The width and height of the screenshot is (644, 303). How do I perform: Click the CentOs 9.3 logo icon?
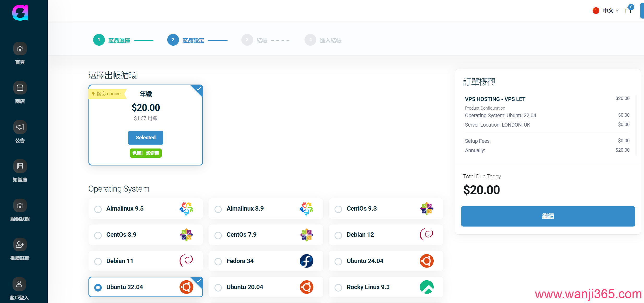click(x=427, y=209)
